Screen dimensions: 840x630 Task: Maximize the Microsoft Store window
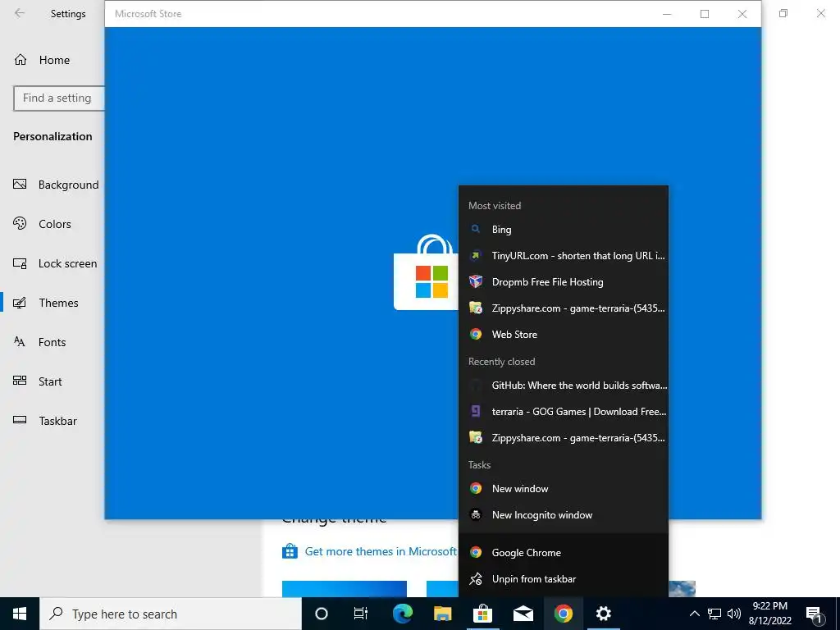[705, 14]
